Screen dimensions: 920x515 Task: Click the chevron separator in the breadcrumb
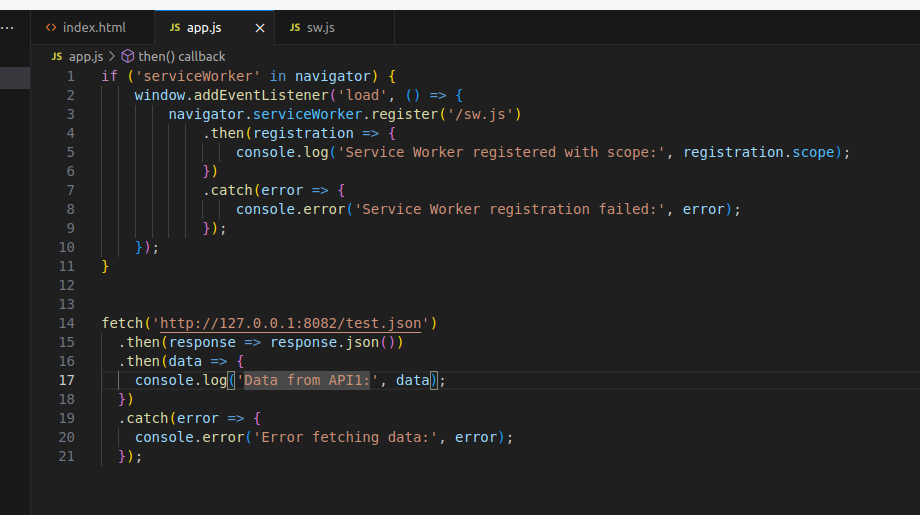112,57
